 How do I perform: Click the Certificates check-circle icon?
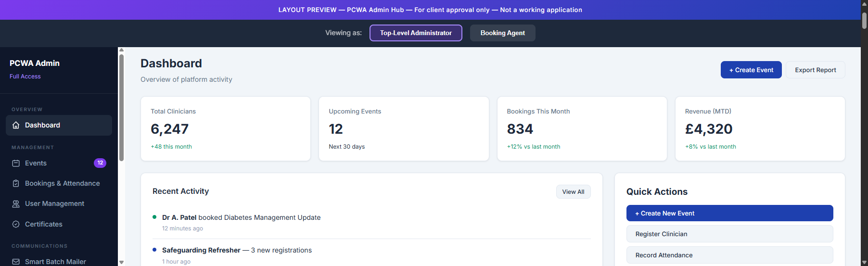(16, 224)
